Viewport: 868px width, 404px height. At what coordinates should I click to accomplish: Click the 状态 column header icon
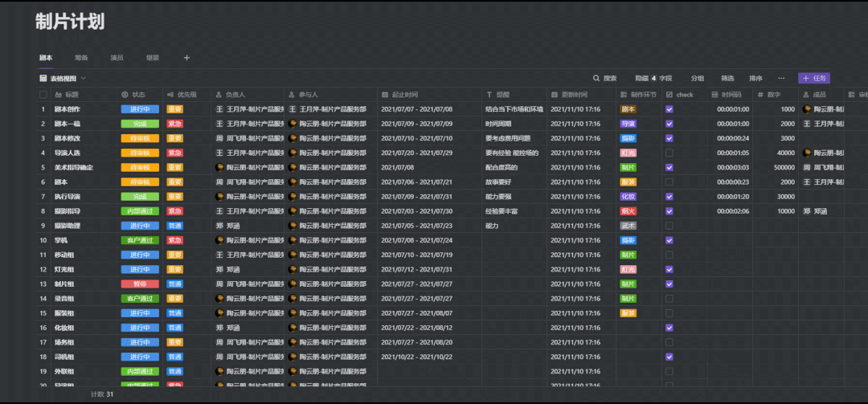coord(125,95)
